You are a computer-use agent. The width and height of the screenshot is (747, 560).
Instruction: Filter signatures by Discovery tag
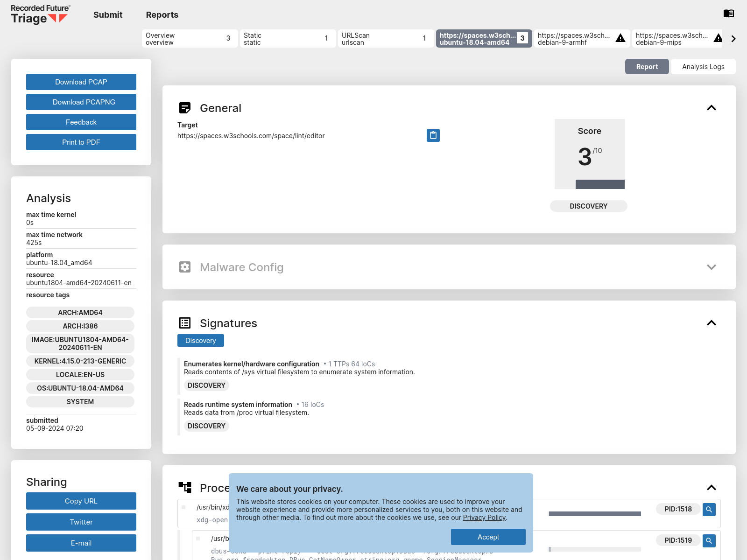point(201,340)
